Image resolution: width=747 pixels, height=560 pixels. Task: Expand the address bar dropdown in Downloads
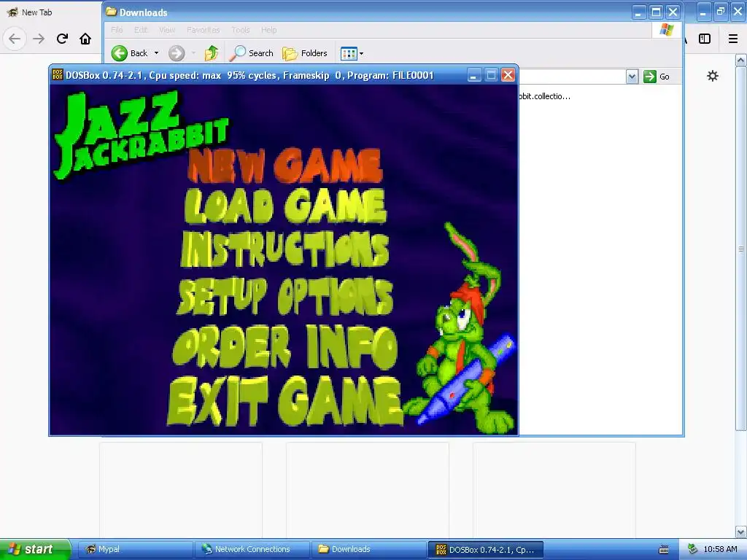(632, 76)
